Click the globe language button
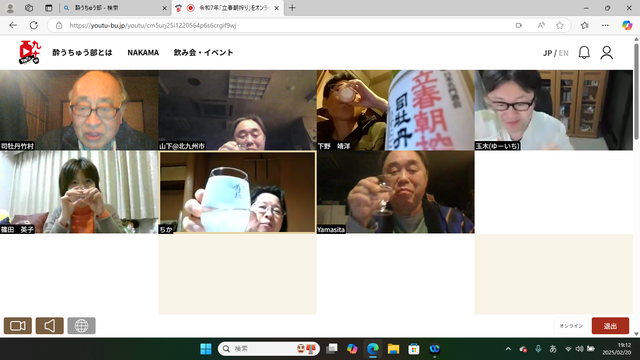This screenshot has height=360, width=640. pos(82,326)
